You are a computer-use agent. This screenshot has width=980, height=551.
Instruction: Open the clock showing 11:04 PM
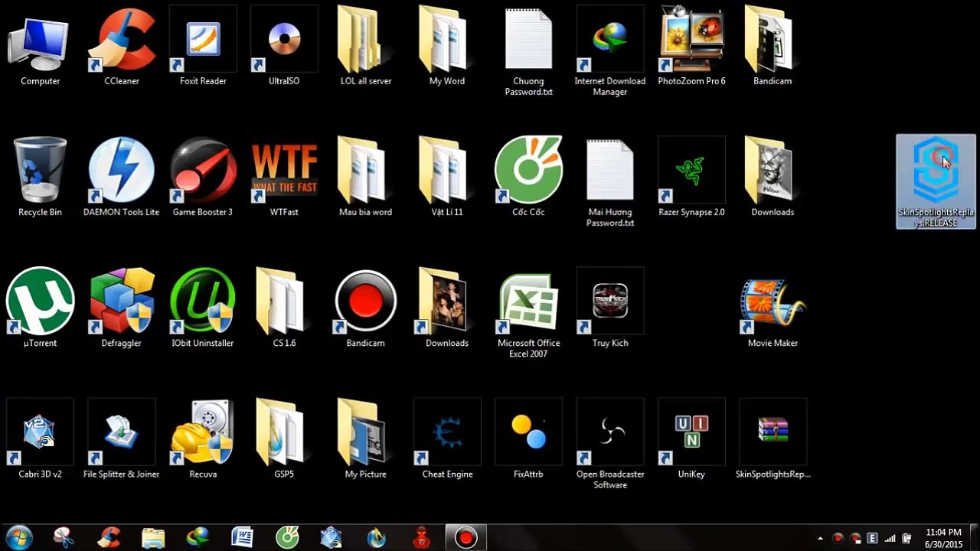pos(943,538)
